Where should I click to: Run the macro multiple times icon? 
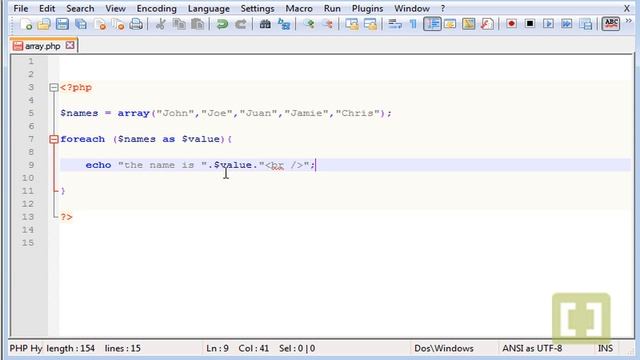567,24
